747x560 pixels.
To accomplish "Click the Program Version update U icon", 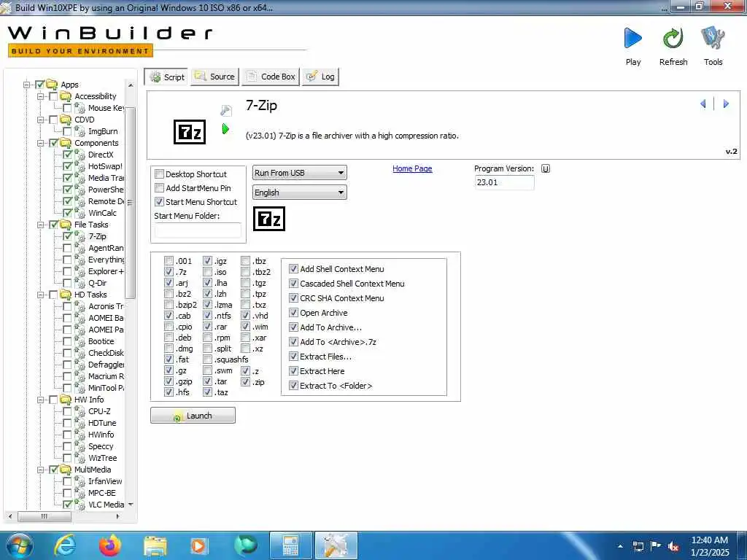I will tap(546, 168).
